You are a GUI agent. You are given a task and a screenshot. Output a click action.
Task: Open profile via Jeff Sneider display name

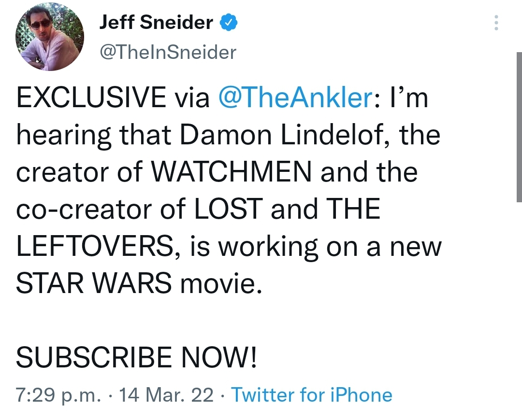click(156, 22)
